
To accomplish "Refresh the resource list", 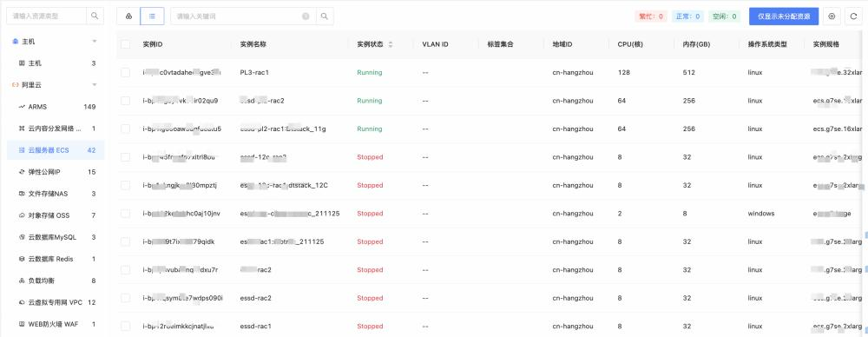I will point(853,17).
